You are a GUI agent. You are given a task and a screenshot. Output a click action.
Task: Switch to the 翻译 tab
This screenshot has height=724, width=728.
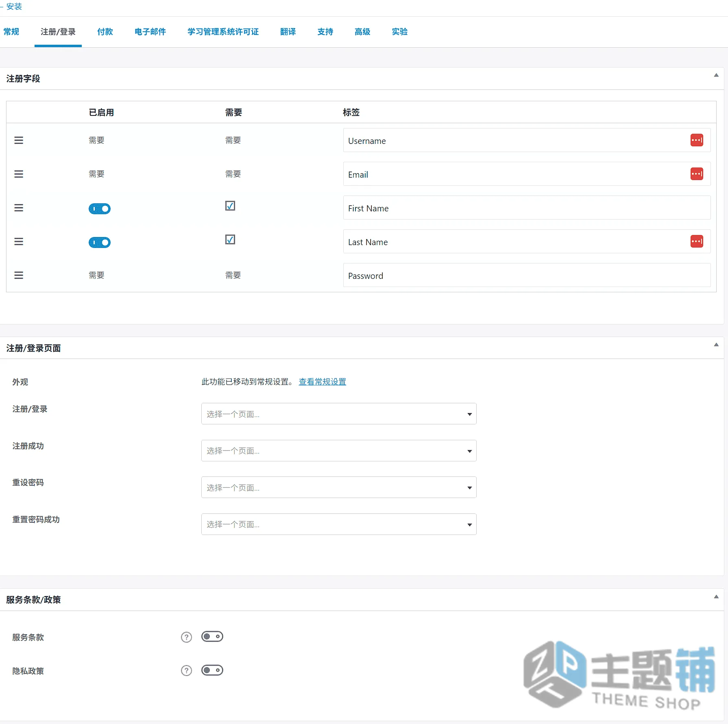[288, 32]
